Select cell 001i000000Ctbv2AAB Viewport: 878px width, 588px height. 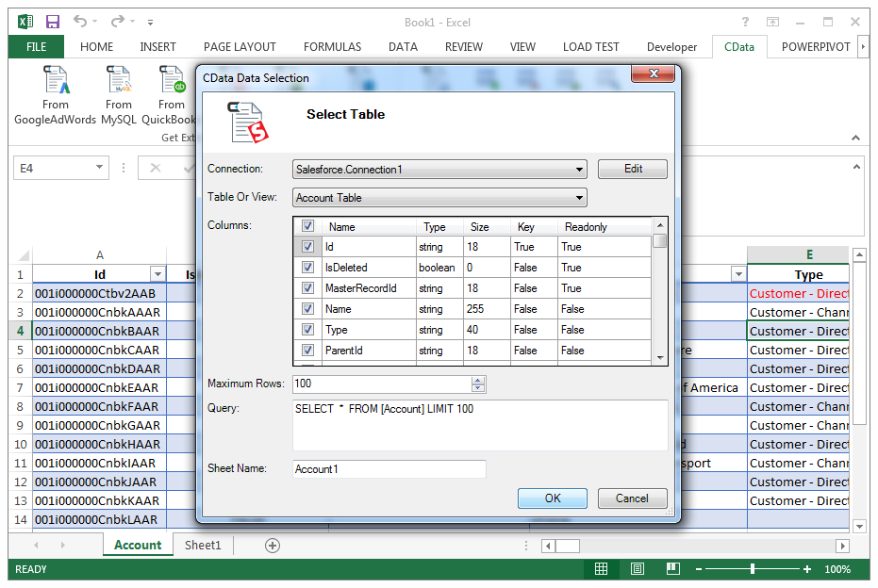tap(100, 294)
